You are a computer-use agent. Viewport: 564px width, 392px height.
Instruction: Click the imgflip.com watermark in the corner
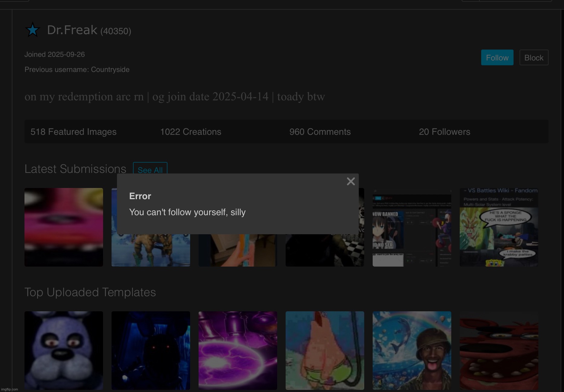pos(10,389)
